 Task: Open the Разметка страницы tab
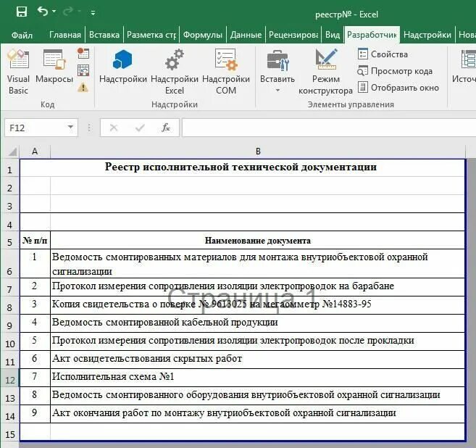click(151, 35)
